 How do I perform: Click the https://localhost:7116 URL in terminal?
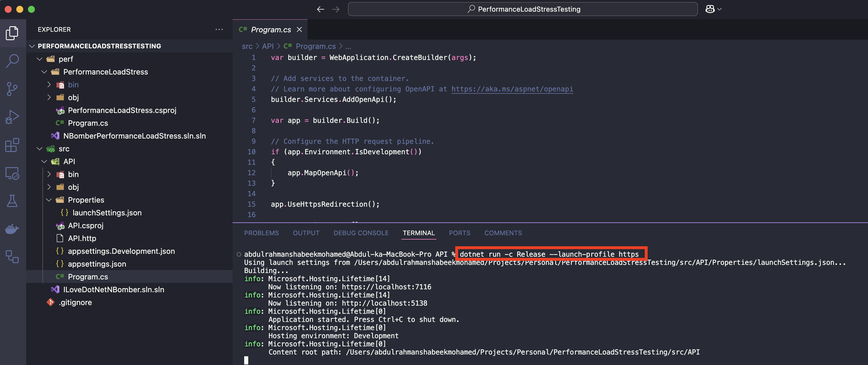387,287
